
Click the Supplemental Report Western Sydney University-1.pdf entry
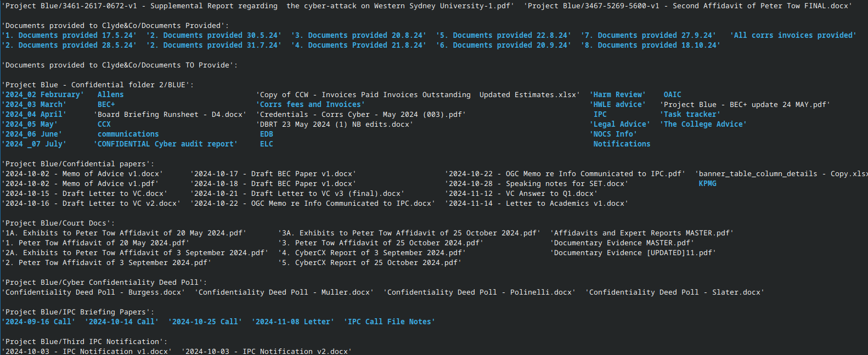[x=258, y=5]
